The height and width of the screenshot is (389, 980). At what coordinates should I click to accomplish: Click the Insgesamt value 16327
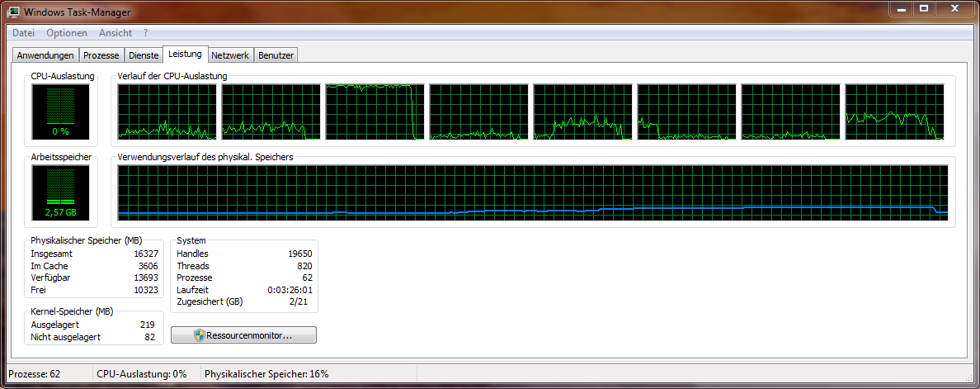[146, 254]
